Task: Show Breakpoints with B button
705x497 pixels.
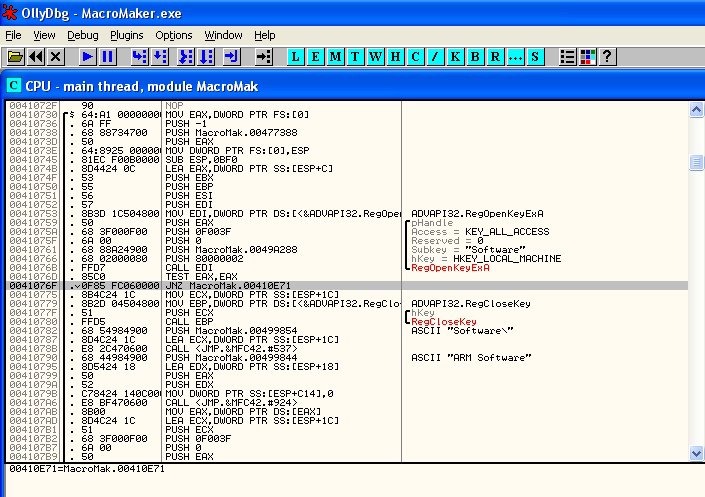Action: tap(475, 57)
